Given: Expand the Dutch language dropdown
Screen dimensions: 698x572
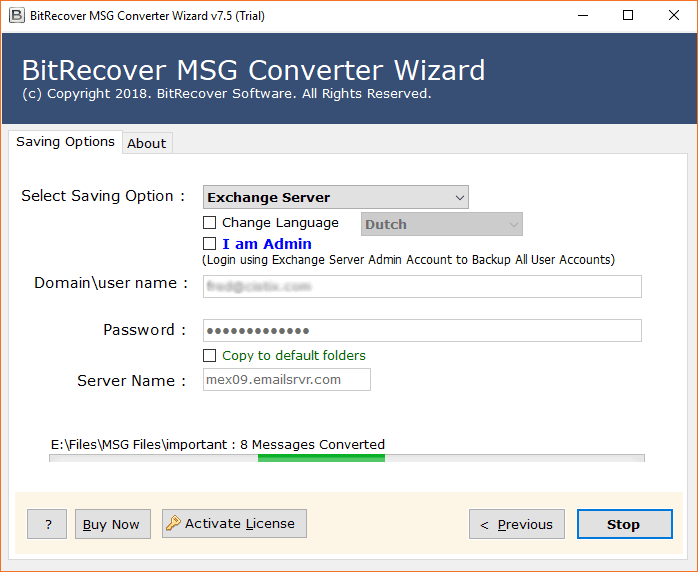Looking at the screenshot, I should pos(442,224).
